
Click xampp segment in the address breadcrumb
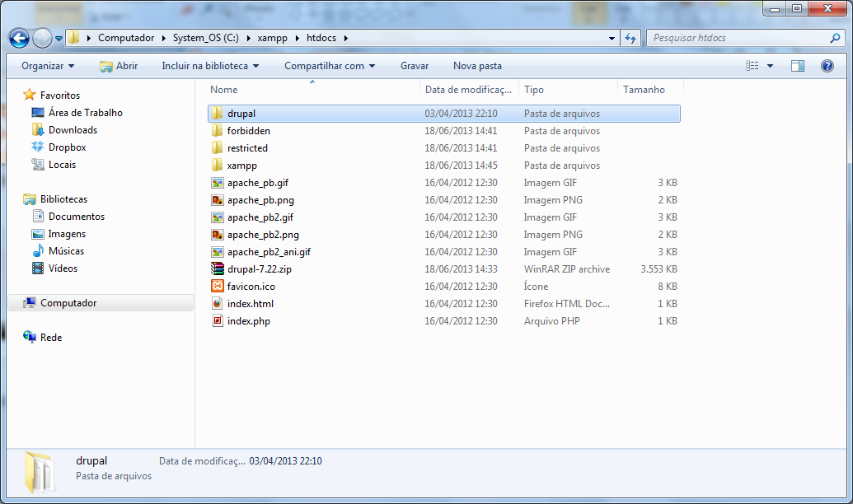273,38
